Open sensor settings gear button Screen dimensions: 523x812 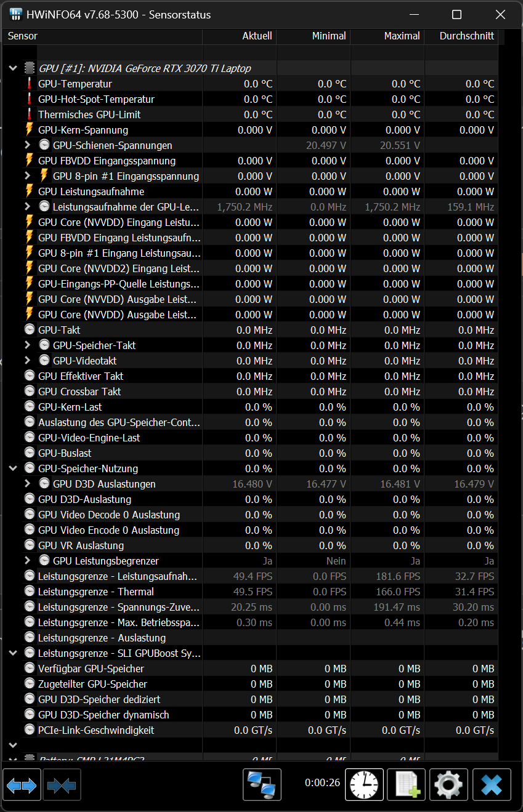pyautogui.click(x=448, y=785)
